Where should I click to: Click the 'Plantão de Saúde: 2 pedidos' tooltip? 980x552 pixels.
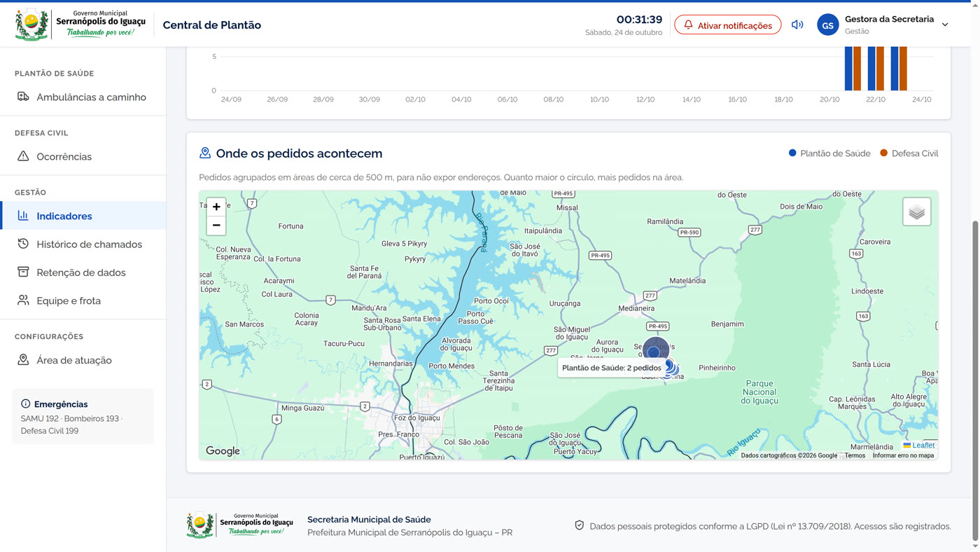[611, 368]
